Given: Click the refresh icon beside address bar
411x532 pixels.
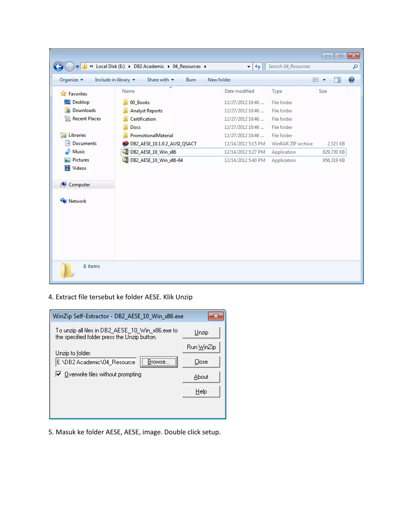Looking at the screenshot, I should click(x=258, y=66).
